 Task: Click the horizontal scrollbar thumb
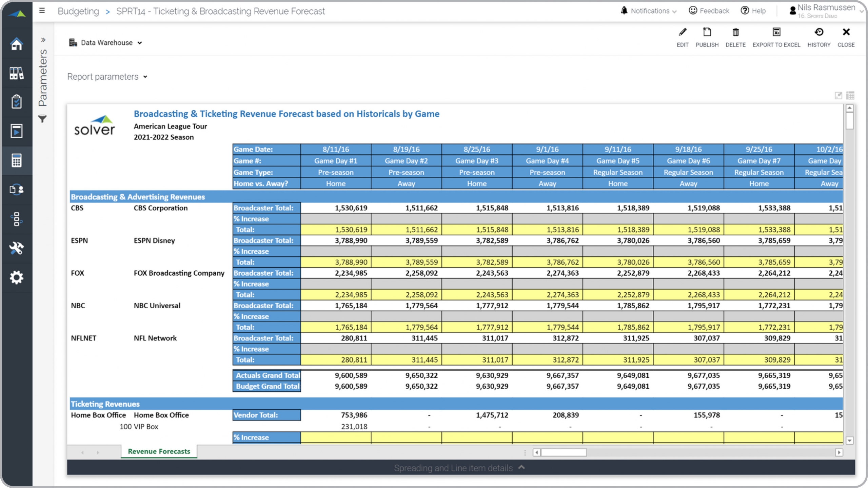click(563, 452)
